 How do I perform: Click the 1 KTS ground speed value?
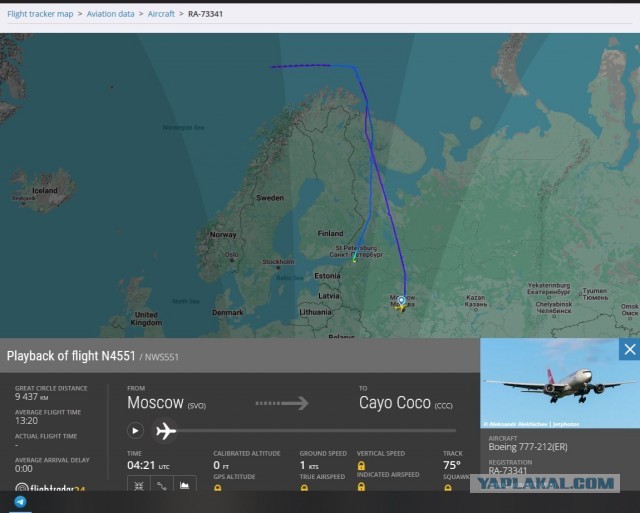(309, 465)
